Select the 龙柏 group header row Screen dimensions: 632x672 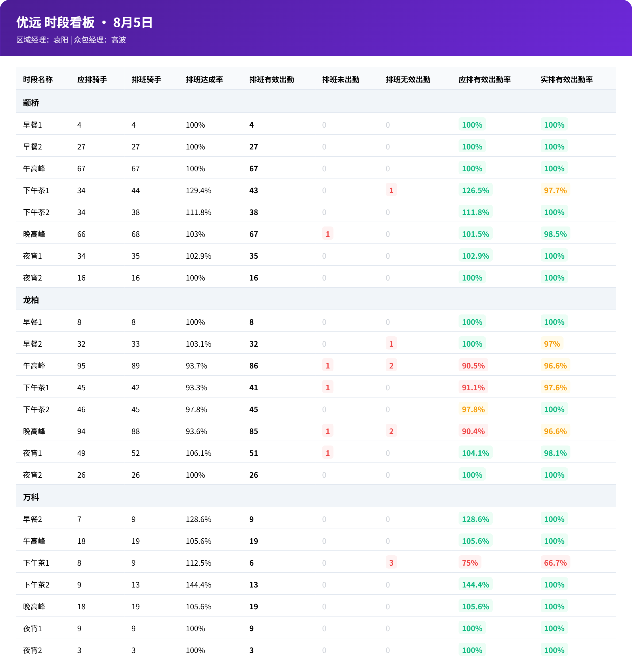[x=316, y=299]
